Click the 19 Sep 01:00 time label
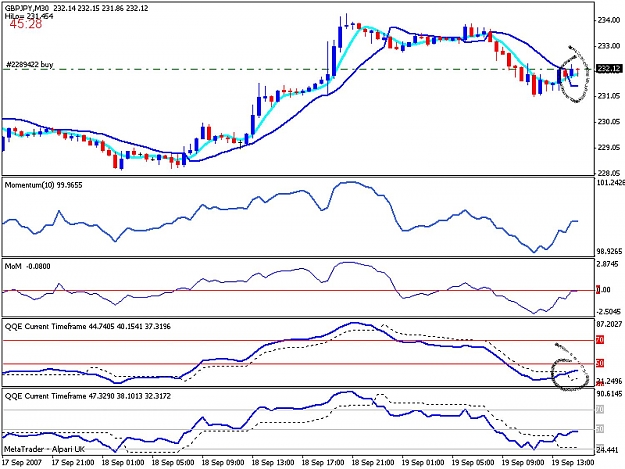Viewport: 625px width, 469px height. pyautogui.click(x=423, y=463)
